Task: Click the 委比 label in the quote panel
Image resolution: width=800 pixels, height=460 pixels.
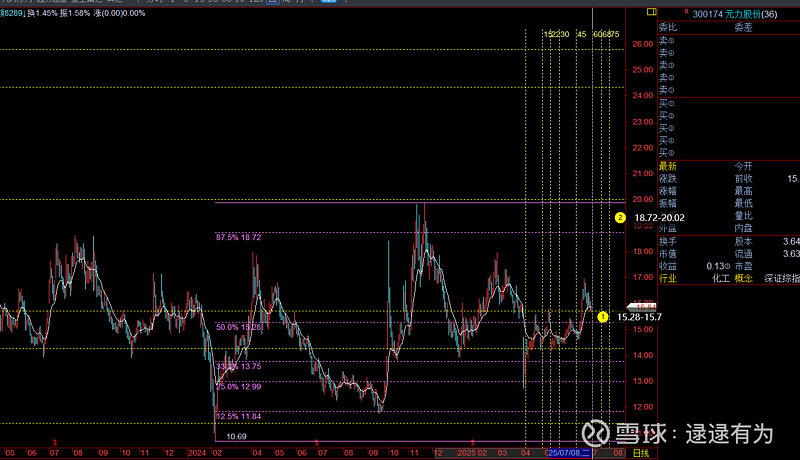Action: (667, 28)
